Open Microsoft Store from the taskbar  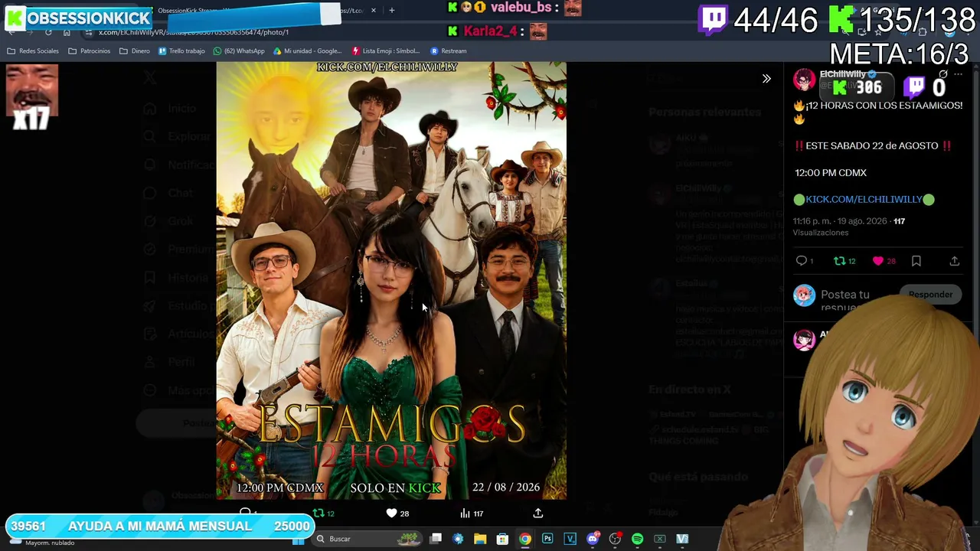tap(502, 539)
